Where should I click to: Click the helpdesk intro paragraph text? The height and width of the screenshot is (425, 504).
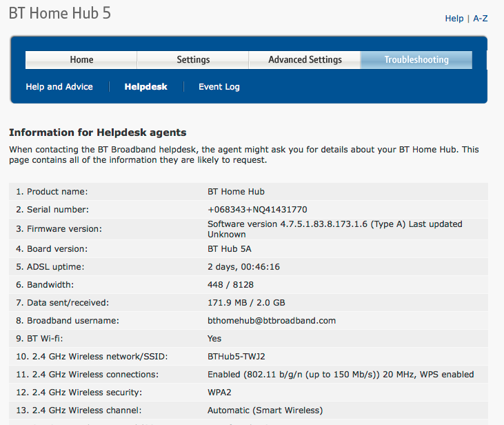(244, 155)
